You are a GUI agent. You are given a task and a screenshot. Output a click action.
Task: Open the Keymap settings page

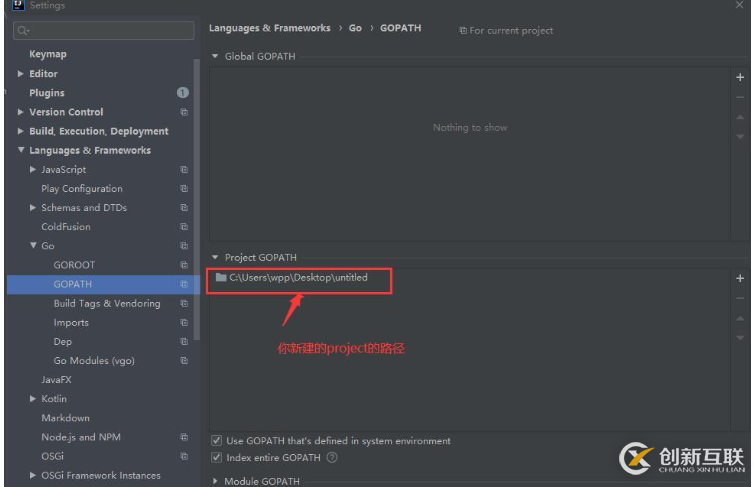pyautogui.click(x=48, y=54)
